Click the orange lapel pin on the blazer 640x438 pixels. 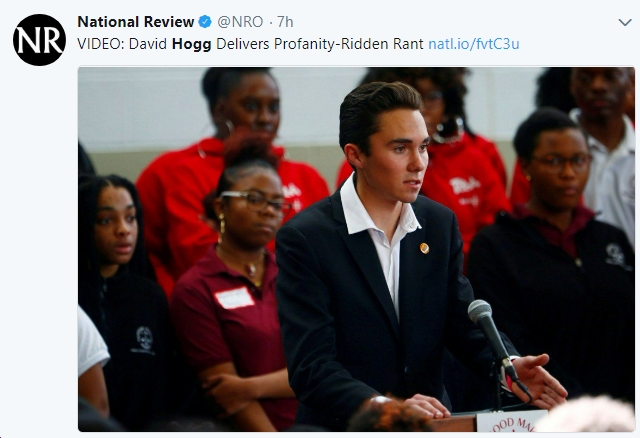[424, 248]
